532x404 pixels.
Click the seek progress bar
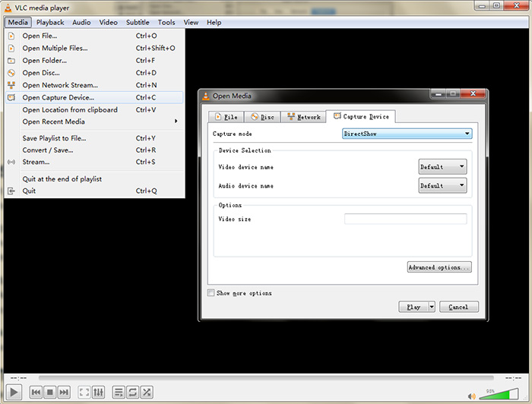[x=266, y=377]
